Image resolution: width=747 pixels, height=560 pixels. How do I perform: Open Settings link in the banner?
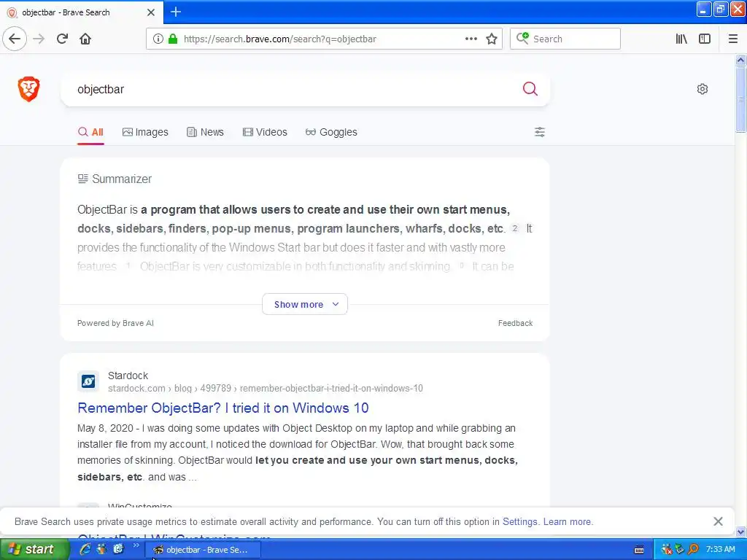[x=519, y=521]
